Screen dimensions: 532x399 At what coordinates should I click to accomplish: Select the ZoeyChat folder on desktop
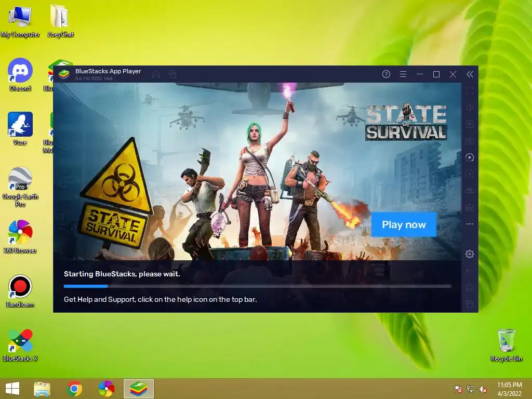[60, 21]
